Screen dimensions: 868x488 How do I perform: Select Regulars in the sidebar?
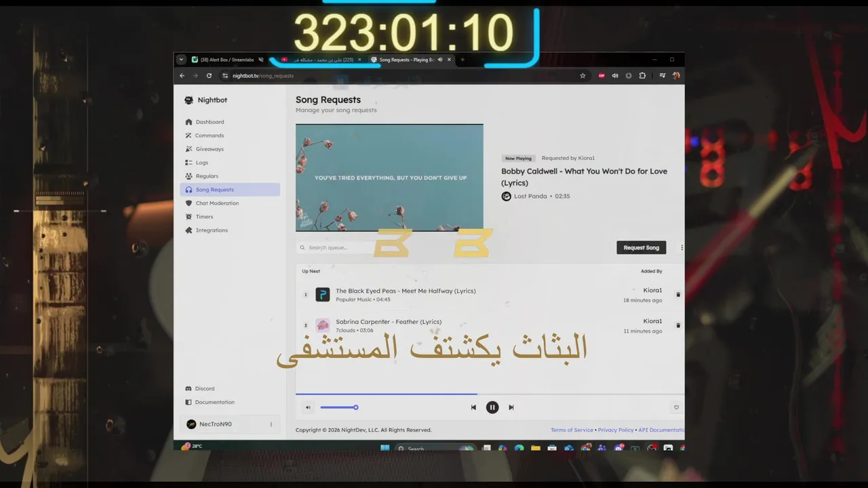coord(230,176)
